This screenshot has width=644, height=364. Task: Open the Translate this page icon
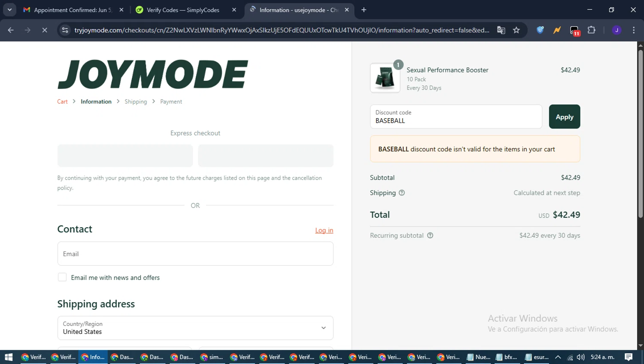[501, 30]
